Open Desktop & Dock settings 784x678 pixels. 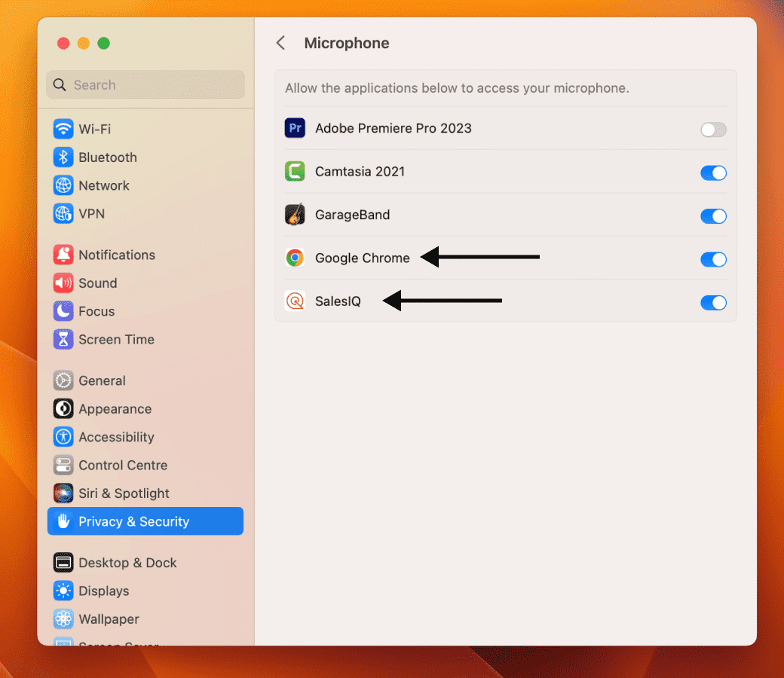(x=145, y=563)
